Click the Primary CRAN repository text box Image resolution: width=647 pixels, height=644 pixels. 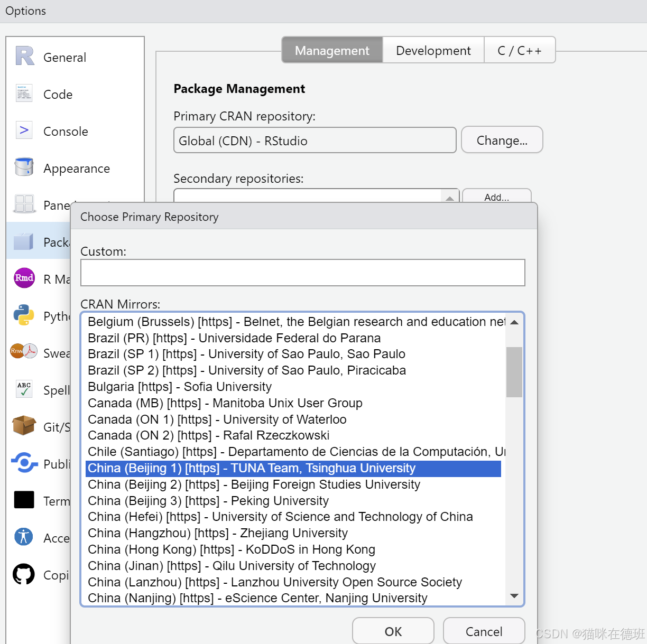(x=315, y=141)
